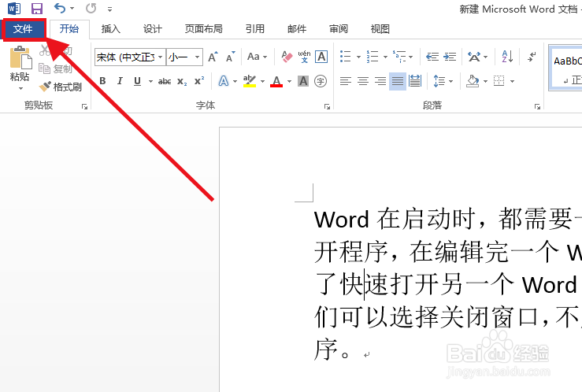Viewport: 582px width, 392px height.
Task: Click the Redo/Repeat icon
Action: click(91, 8)
